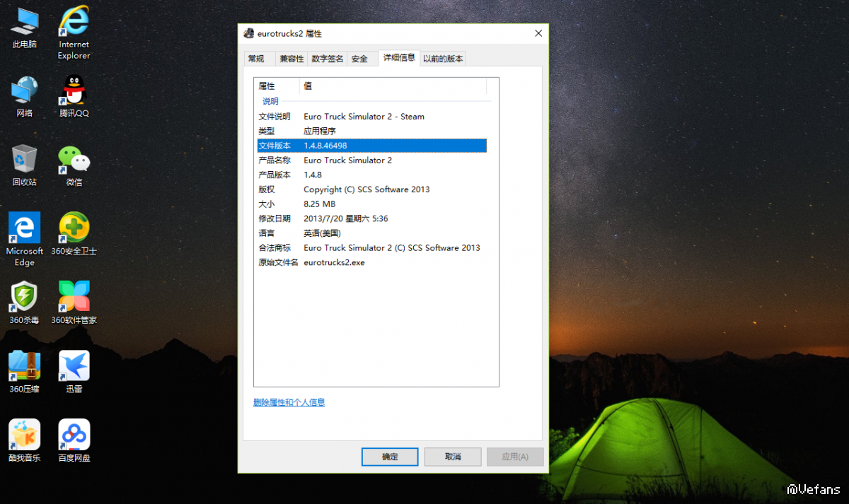Image resolution: width=849 pixels, height=504 pixels.
Task: Click 值 column header
Action: click(393, 86)
